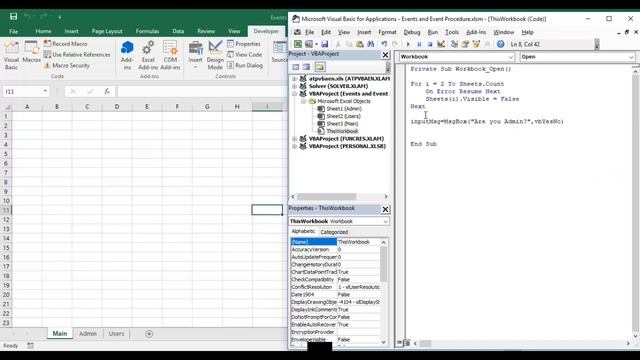Open COM Add-ins dialog

pos(170,55)
